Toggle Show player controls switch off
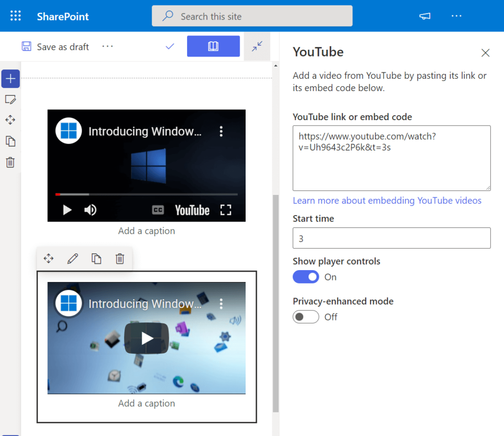The image size is (504, 436). (306, 277)
